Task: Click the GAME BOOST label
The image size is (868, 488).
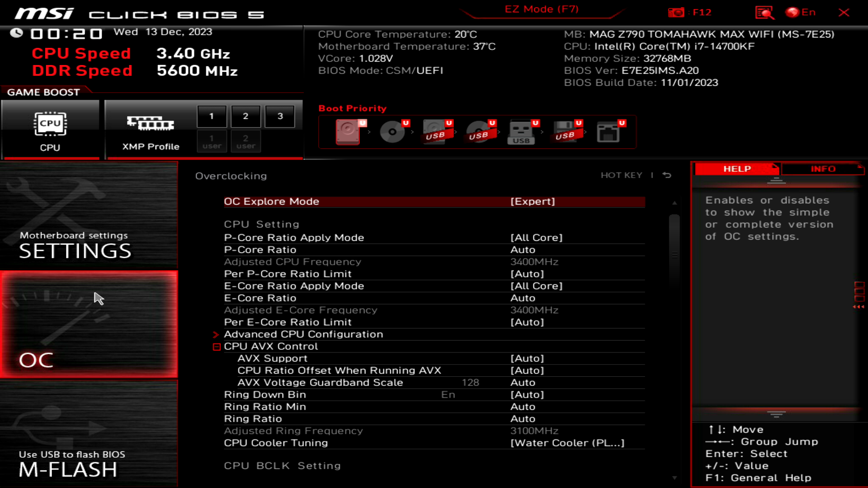Action: tap(43, 92)
